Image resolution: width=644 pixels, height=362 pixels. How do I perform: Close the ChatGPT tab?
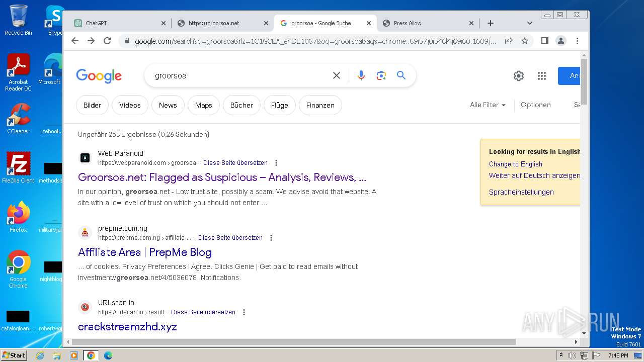(163, 23)
